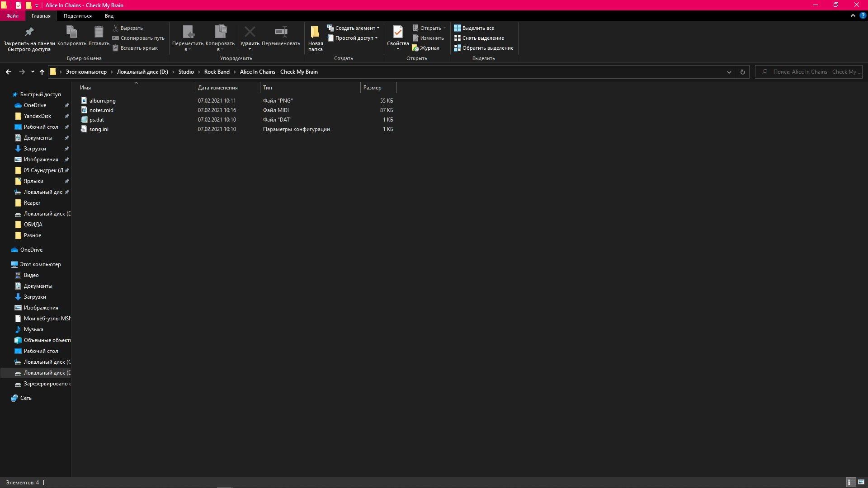Open the Файл menu tab
868x488 pixels.
12,16
